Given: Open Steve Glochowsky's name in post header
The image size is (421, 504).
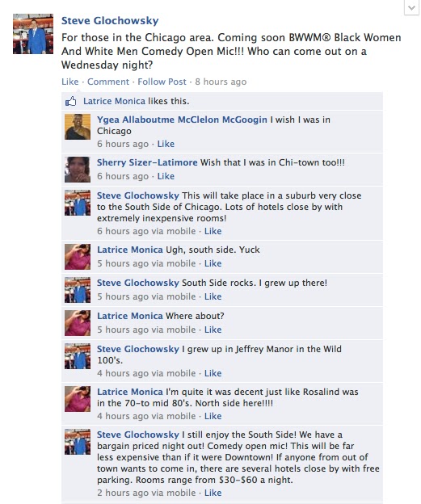Looking at the screenshot, I should pos(110,20).
